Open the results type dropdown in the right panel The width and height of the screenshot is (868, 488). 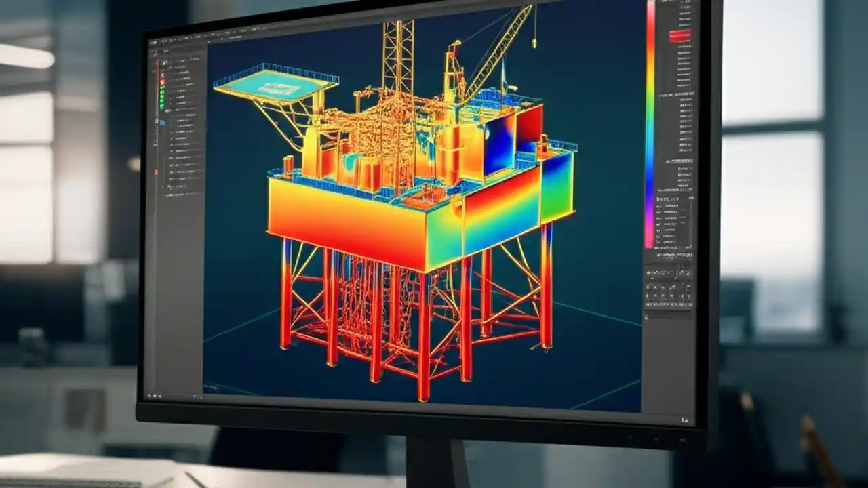coord(678,254)
